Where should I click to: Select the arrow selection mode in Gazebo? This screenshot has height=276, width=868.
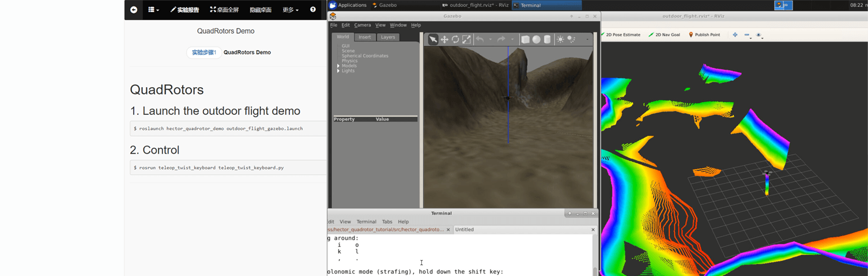(433, 39)
